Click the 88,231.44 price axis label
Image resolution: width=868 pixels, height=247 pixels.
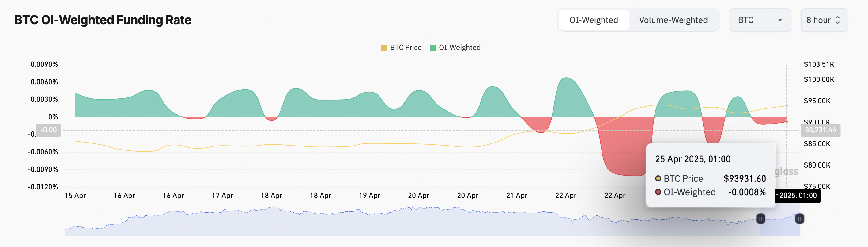point(820,130)
